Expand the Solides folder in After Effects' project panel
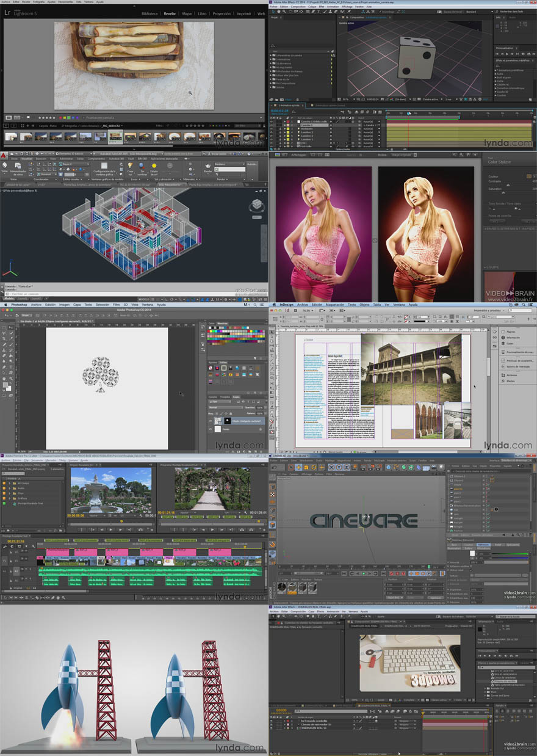Viewport: 537px width, 756px height. tap(272, 87)
